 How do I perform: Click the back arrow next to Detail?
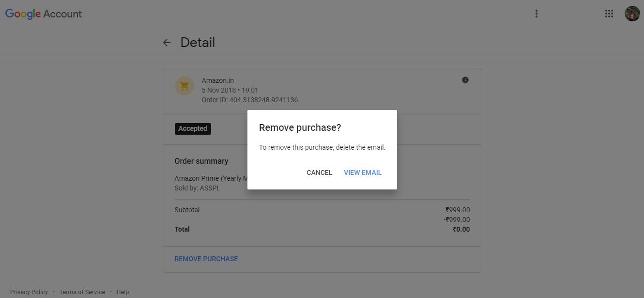coord(167,43)
